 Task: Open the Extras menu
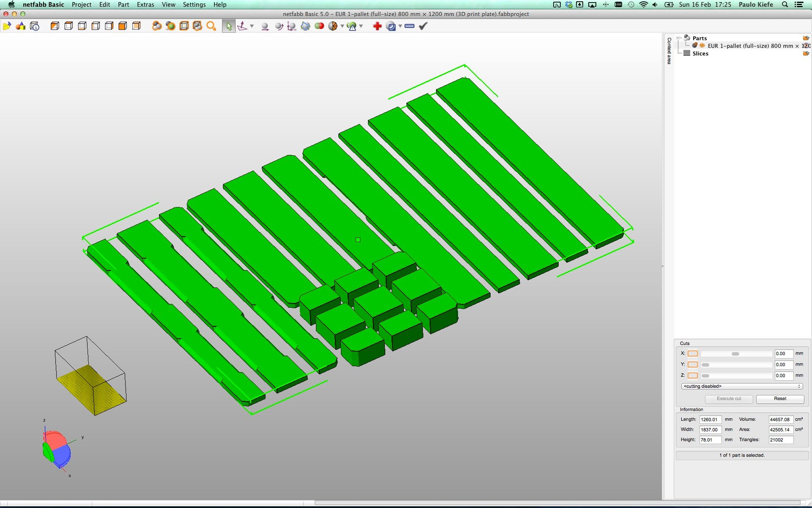coord(145,5)
